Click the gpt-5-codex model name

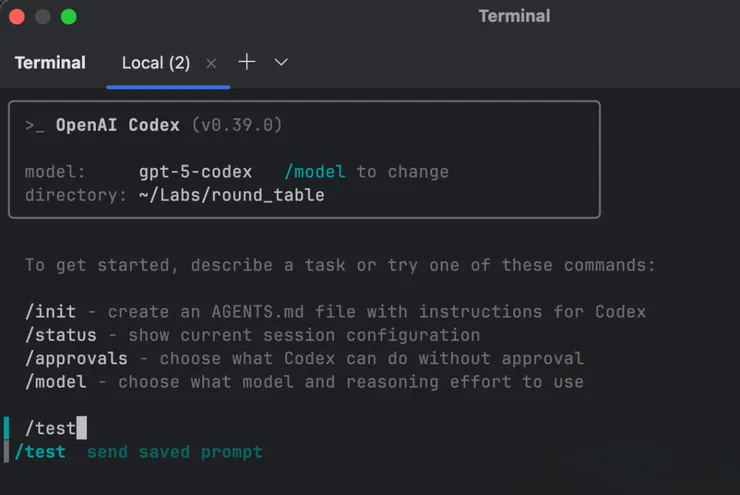pos(196,172)
